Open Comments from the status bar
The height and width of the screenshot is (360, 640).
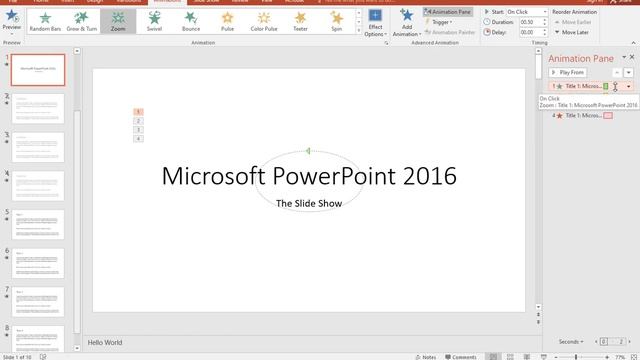460,357
